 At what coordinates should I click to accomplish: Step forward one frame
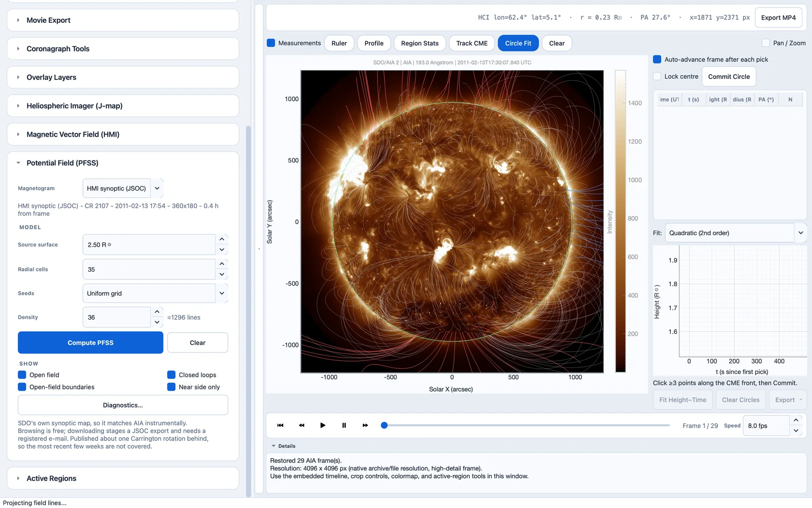(x=365, y=425)
